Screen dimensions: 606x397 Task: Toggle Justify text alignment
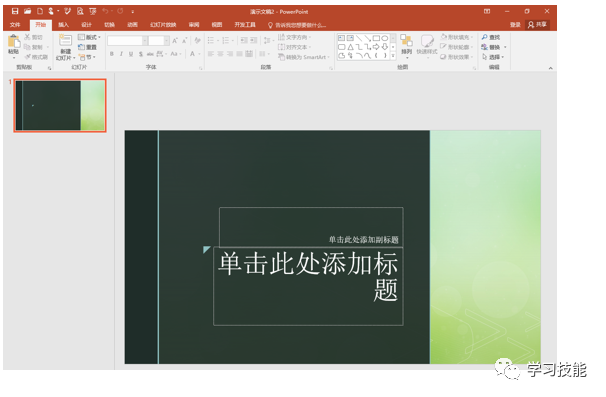tap(240, 54)
